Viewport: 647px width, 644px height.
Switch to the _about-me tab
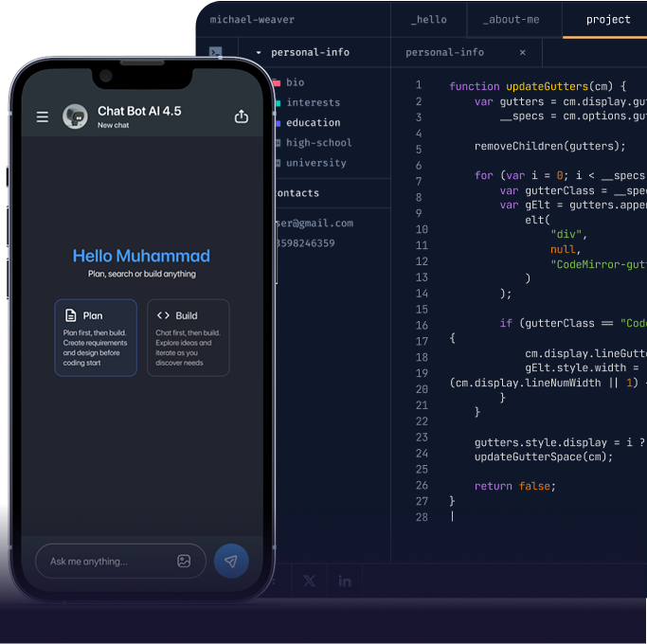(x=510, y=19)
